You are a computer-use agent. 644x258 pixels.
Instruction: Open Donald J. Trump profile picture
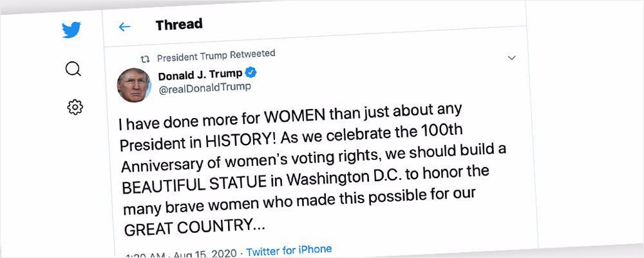134,84
